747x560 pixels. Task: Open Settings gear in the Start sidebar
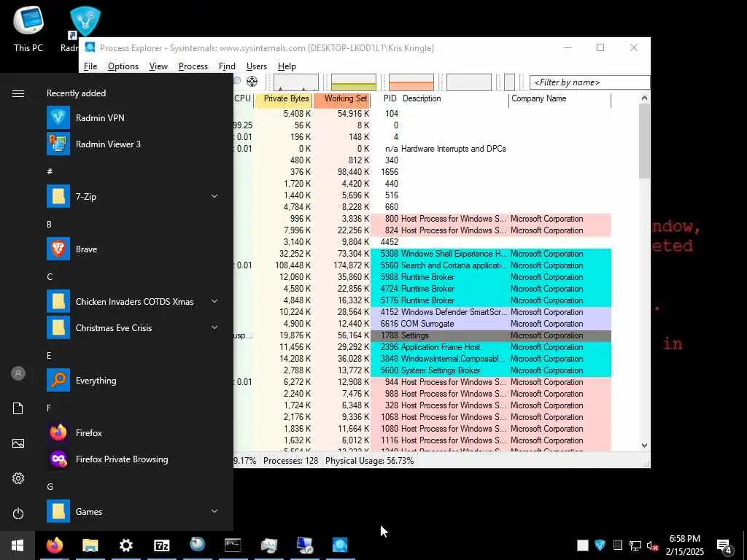click(x=18, y=478)
